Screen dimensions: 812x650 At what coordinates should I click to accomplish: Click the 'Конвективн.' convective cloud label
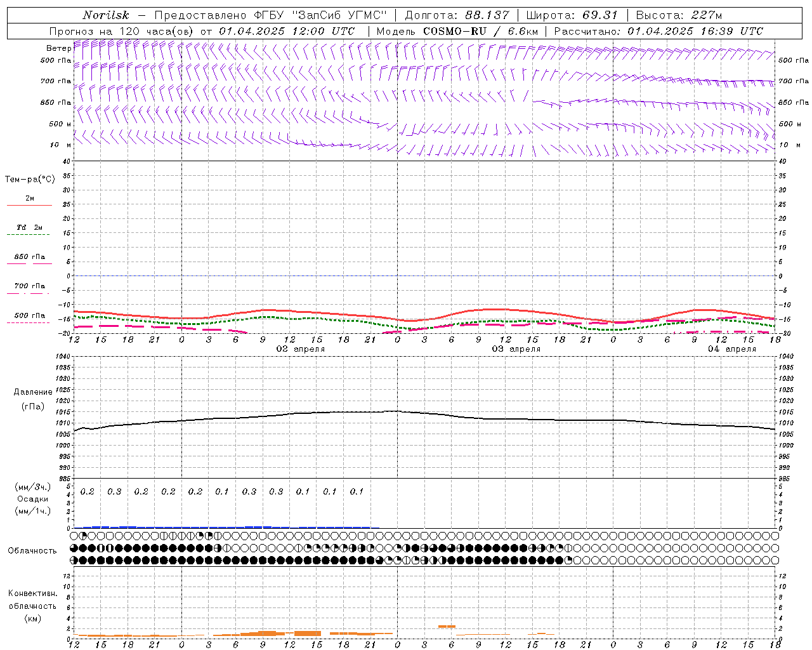[x=32, y=594]
